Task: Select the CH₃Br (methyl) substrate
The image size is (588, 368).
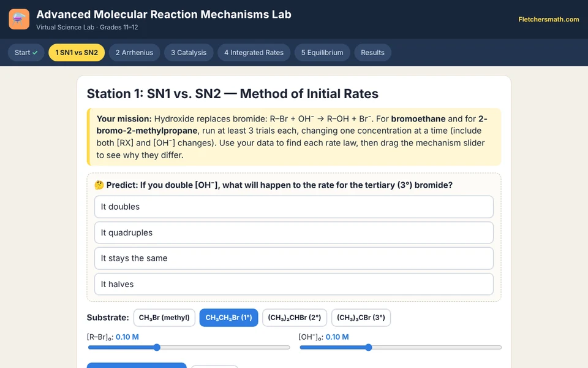Action: pyautogui.click(x=164, y=318)
